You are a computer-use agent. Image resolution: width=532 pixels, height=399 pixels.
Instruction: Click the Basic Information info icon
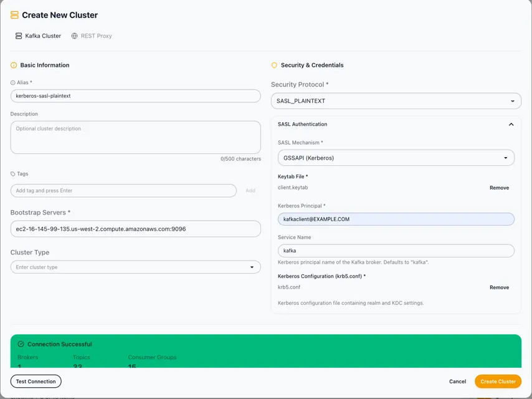pos(14,65)
